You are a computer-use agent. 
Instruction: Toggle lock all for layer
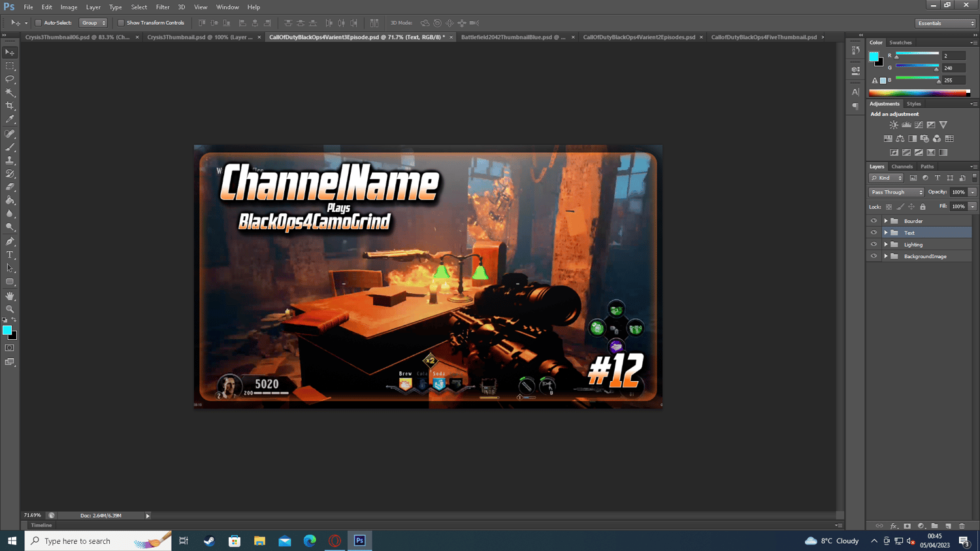[x=923, y=207]
